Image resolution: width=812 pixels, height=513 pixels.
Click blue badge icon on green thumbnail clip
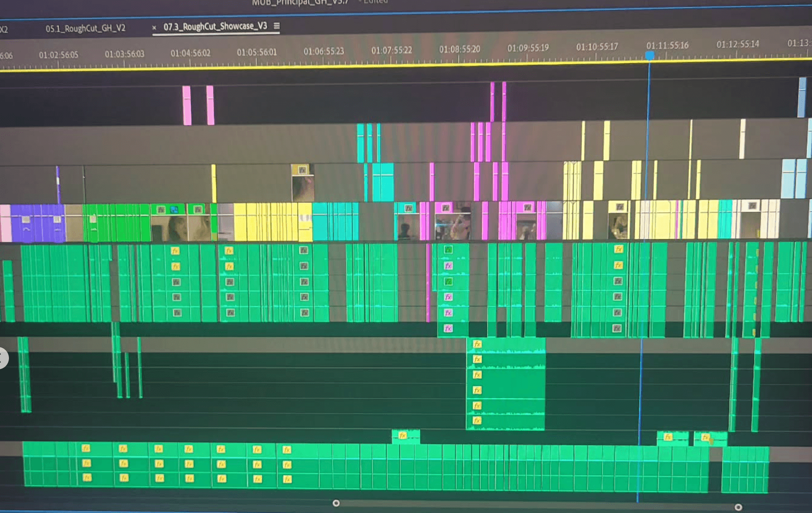(174, 209)
